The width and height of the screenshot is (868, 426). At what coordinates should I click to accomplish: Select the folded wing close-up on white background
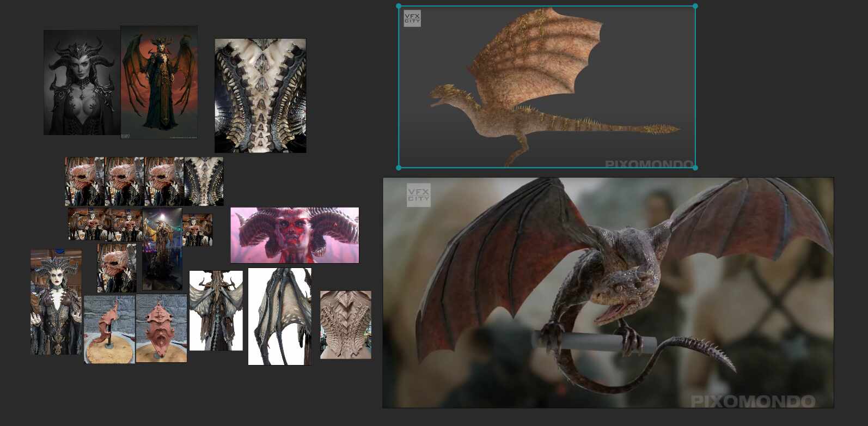[280, 316]
